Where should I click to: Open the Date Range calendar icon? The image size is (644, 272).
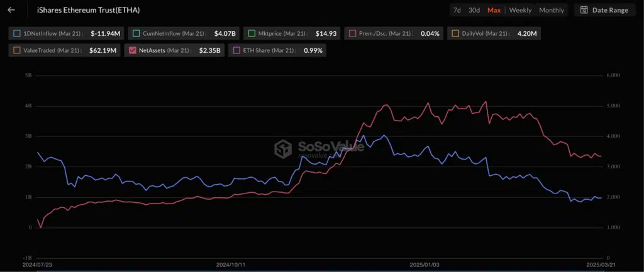584,10
